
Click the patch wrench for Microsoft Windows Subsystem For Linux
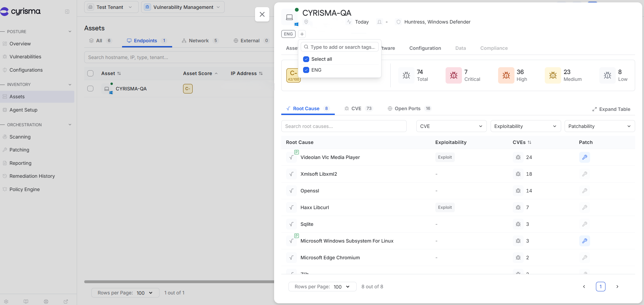[585, 241]
